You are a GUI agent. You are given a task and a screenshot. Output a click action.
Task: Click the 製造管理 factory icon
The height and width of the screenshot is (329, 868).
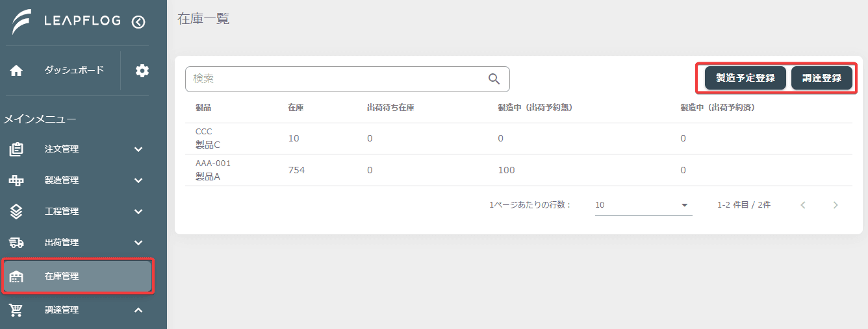pos(16,180)
